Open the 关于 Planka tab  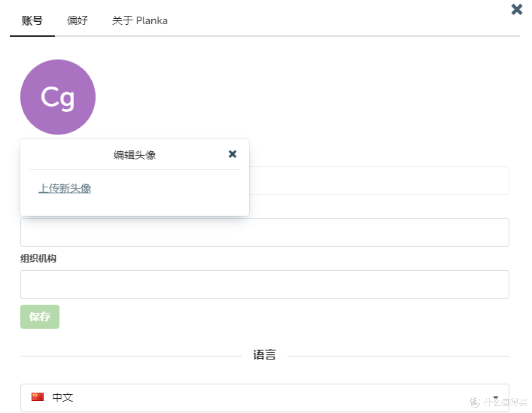(139, 20)
